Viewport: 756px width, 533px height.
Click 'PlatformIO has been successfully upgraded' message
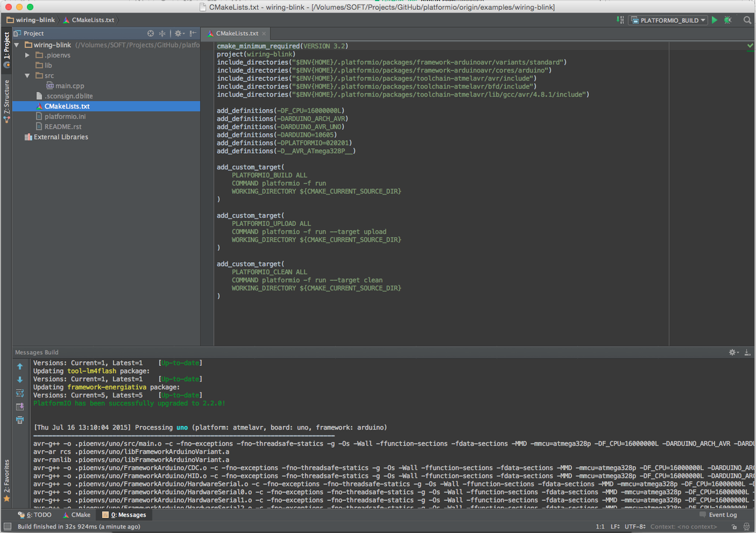pos(129,403)
